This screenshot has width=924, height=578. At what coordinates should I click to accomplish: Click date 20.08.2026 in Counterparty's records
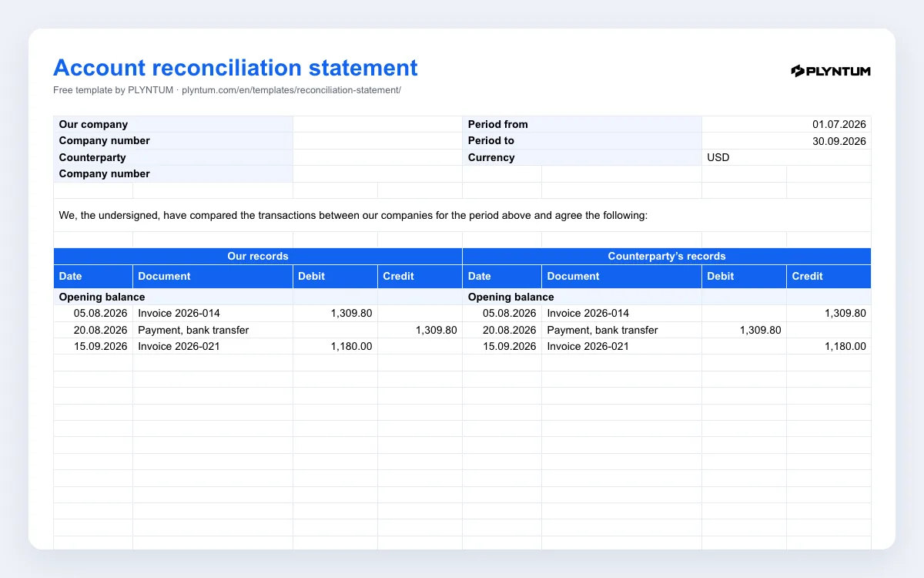[510, 330]
